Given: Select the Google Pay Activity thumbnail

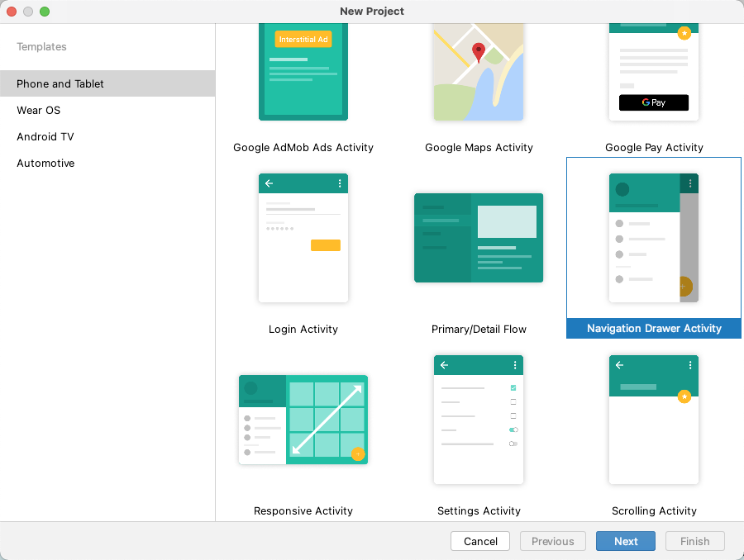Looking at the screenshot, I should pyautogui.click(x=654, y=72).
